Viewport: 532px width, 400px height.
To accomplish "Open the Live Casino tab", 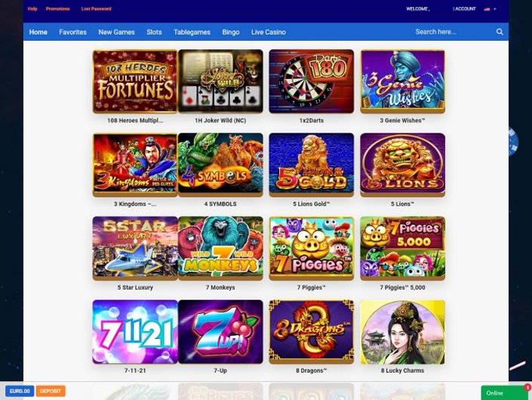I will click(269, 32).
